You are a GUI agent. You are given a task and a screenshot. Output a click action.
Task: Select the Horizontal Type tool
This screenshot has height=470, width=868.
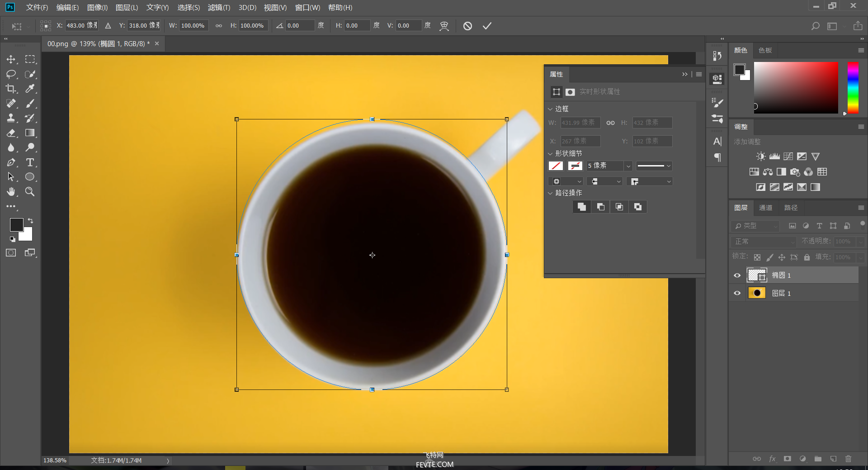click(x=30, y=162)
